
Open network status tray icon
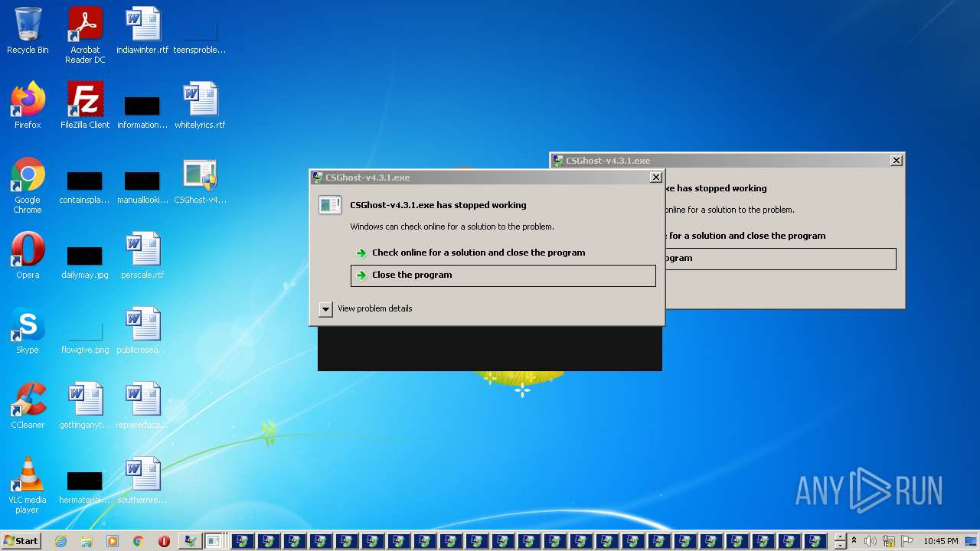(889, 541)
